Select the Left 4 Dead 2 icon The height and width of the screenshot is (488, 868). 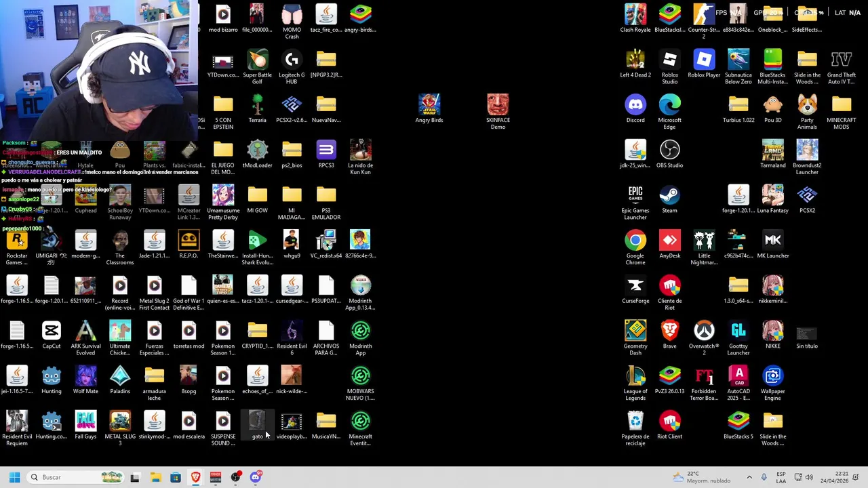tap(635, 64)
